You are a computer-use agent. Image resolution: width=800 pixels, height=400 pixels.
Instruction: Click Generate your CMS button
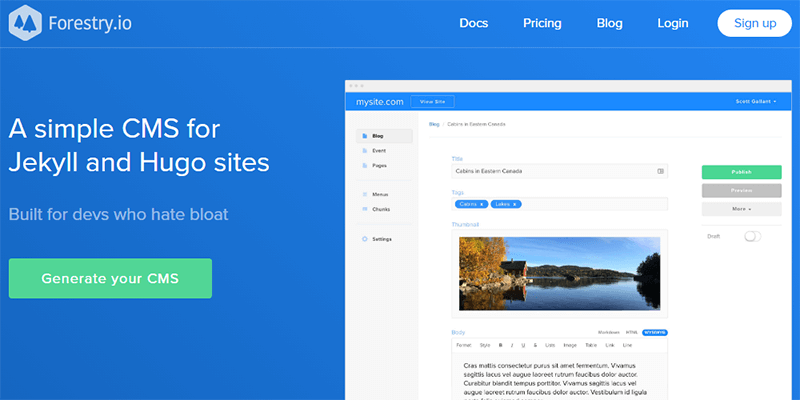point(110,278)
